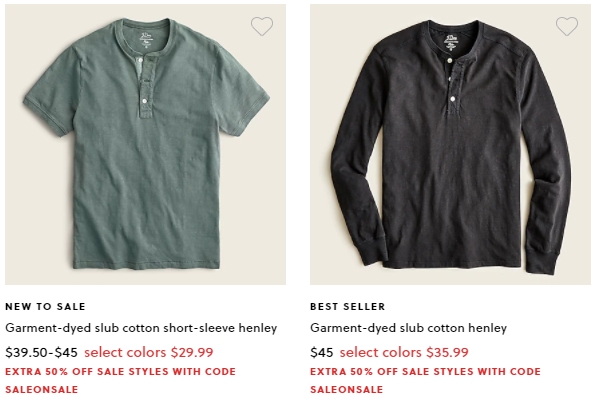
Task: Click 'Garment-dyed slub cotton short-sleeve henley' title
Action: [x=141, y=328]
